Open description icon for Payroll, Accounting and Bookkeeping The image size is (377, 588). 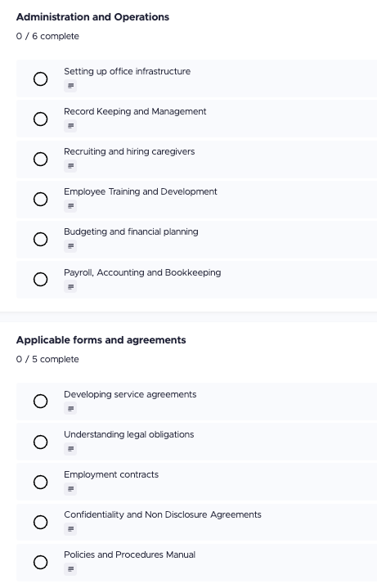[x=70, y=287]
